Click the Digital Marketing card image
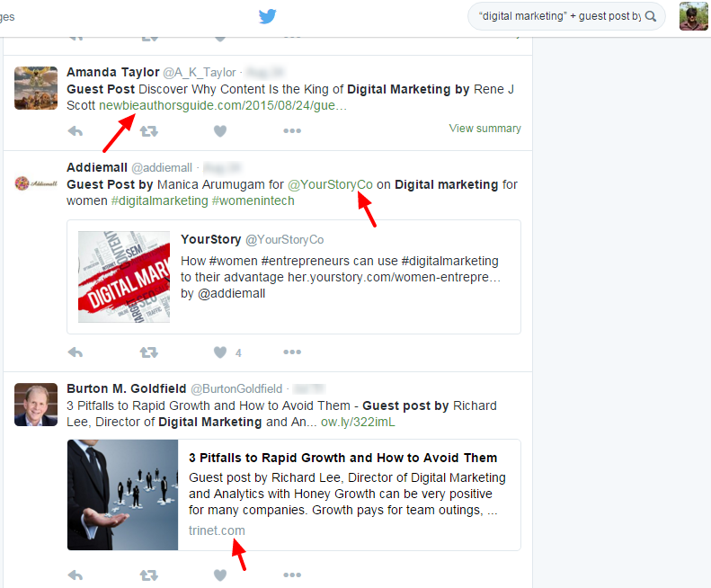The height and width of the screenshot is (588, 711). coord(124,277)
